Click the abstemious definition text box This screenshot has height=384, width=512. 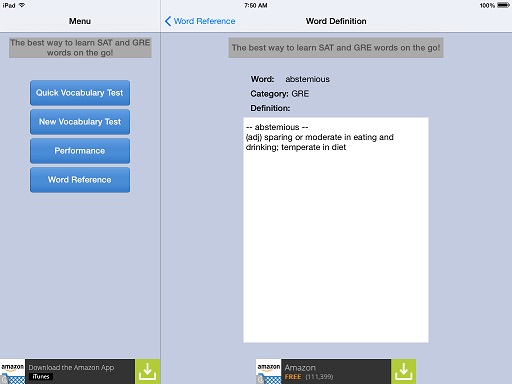tap(336, 230)
